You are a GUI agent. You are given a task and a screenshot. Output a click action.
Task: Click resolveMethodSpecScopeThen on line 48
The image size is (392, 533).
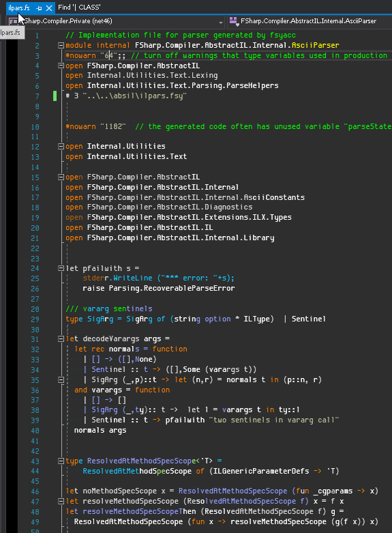(139, 512)
